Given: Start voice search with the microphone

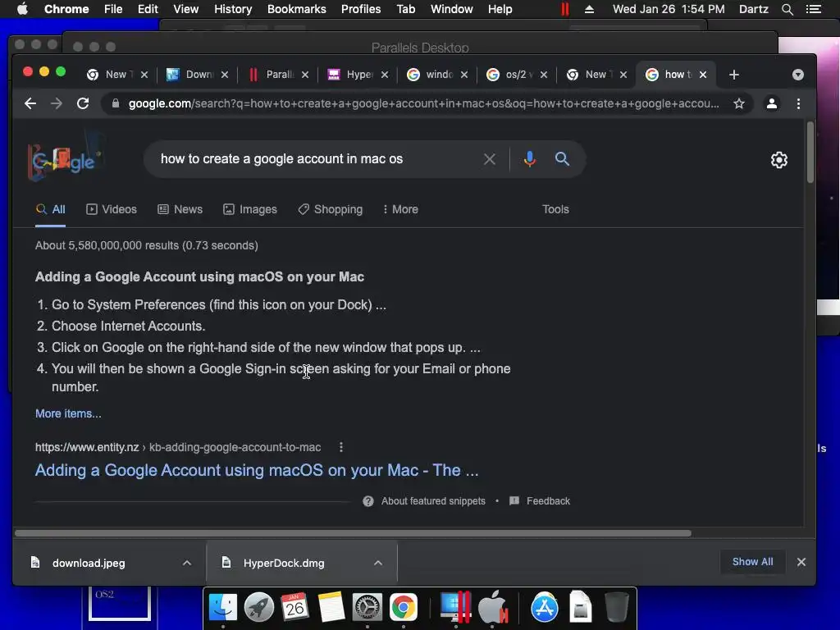Looking at the screenshot, I should coord(529,159).
